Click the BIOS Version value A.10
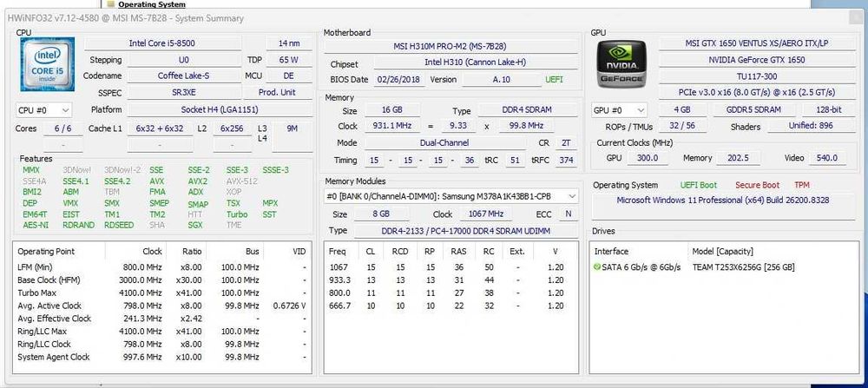The width and height of the screenshot is (868, 388). [502, 79]
